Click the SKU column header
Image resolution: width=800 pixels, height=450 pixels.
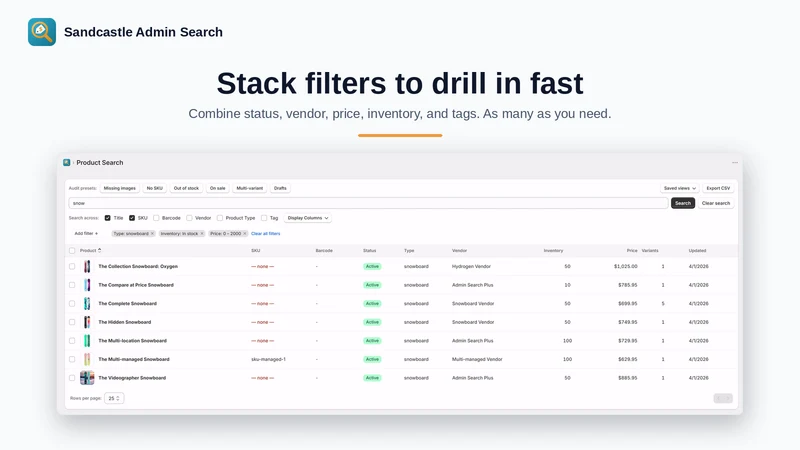(256, 251)
